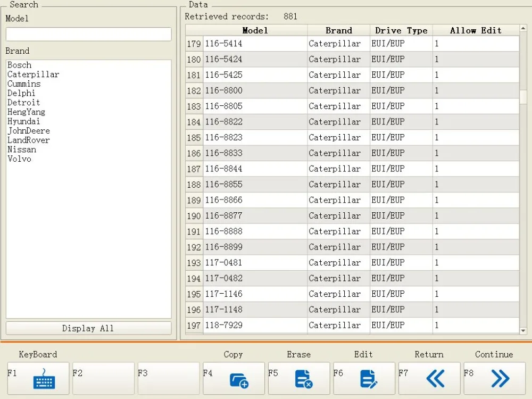
Task: Select model 117-0482 in the table
Action: click(255, 279)
